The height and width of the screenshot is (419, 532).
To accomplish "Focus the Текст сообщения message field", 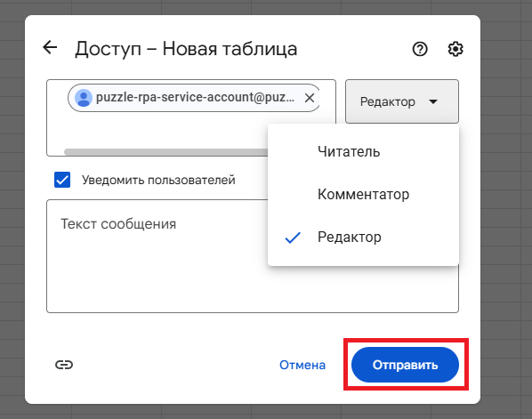I will pyautogui.click(x=156, y=256).
